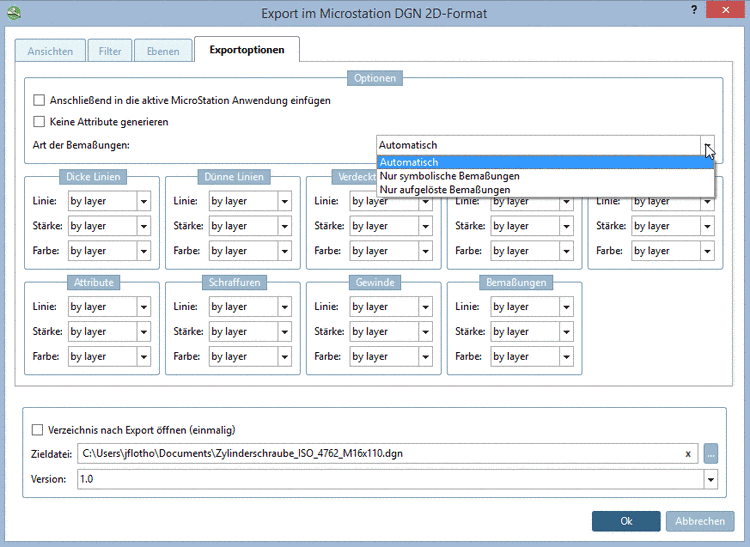The width and height of the screenshot is (750, 547).
Task: Click the application icon in the title bar
Action: click(14, 13)
